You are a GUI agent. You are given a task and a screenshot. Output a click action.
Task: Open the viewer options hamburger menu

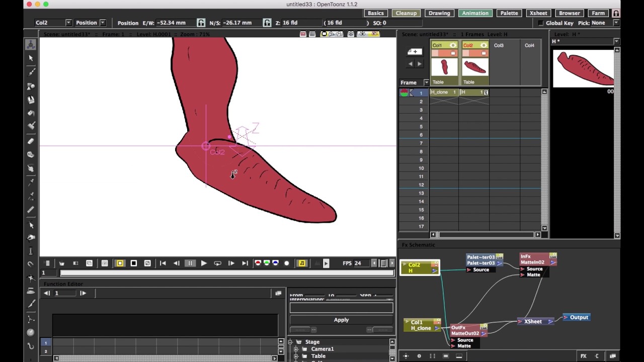click(47, 263)
